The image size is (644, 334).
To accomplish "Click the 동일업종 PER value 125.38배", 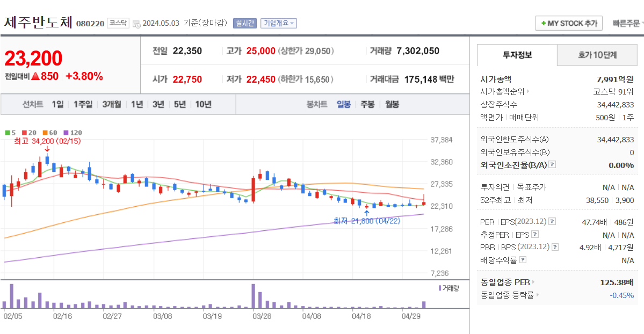I will click(x=617, y=282).
